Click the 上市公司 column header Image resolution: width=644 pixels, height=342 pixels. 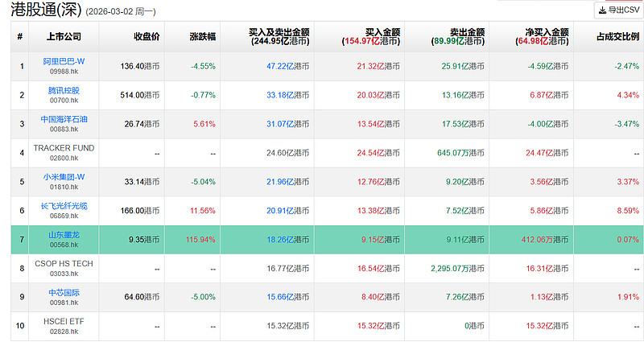64,36
